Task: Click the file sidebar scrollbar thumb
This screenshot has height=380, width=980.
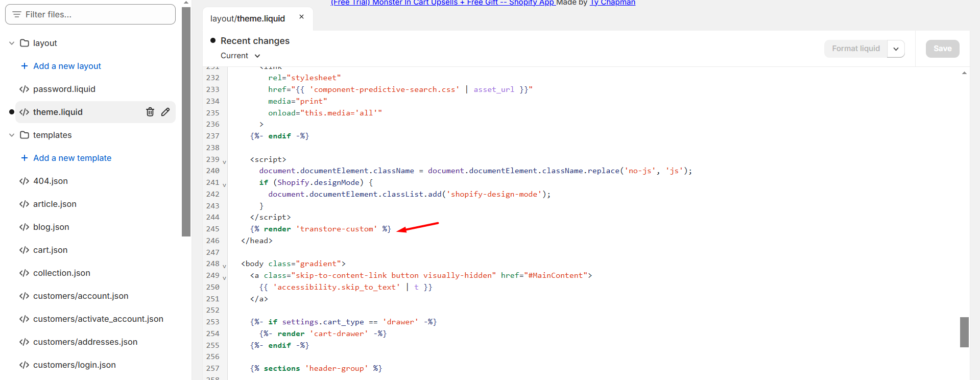Action: tap(186, 122)
